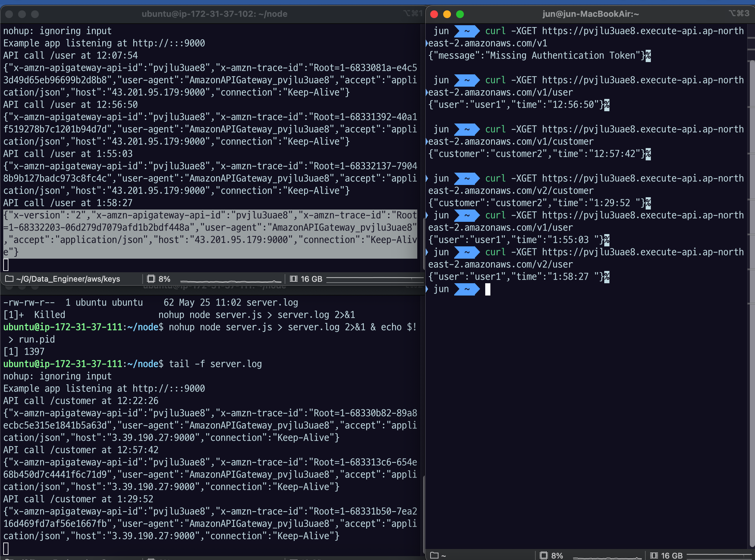This screenshot has width=755, height=560.
Task: Click the folder icon beside ~/G/Data_Engineer/aws/keys
Action: coord(9,279)
